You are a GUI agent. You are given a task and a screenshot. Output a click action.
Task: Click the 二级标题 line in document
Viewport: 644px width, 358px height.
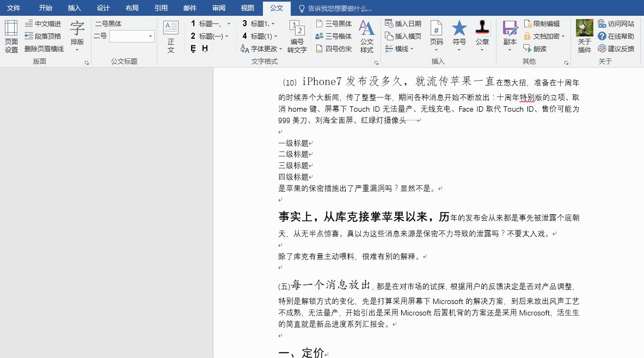tap(293, 154)
